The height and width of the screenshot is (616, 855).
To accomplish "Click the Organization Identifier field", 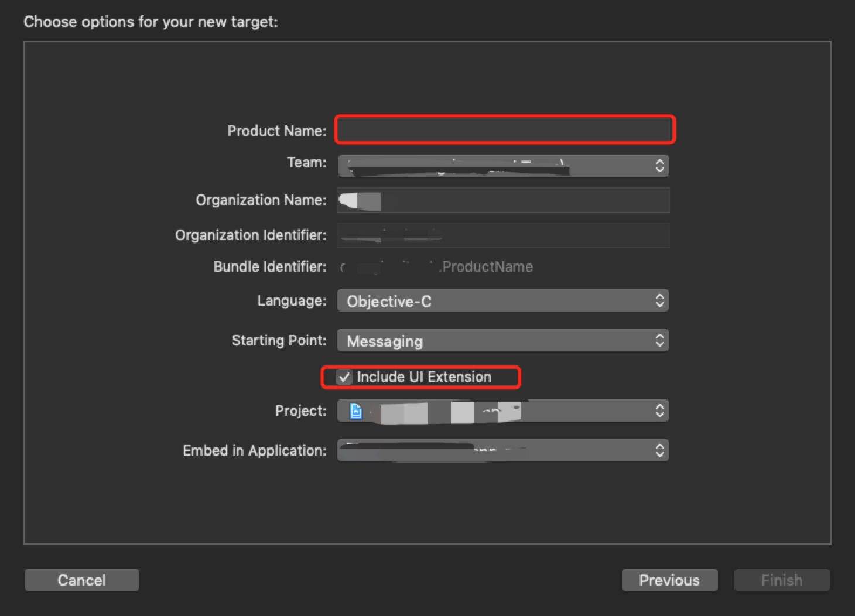I will 503,235.
